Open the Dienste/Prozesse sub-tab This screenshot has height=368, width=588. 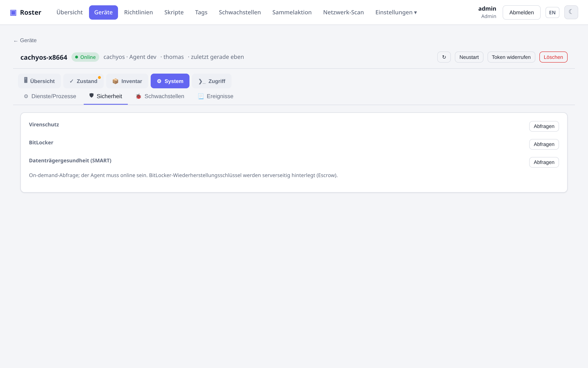50,96
